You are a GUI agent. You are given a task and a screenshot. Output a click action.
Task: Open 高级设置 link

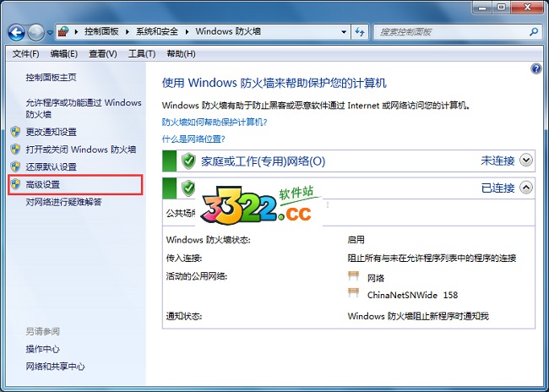point(43,184)
